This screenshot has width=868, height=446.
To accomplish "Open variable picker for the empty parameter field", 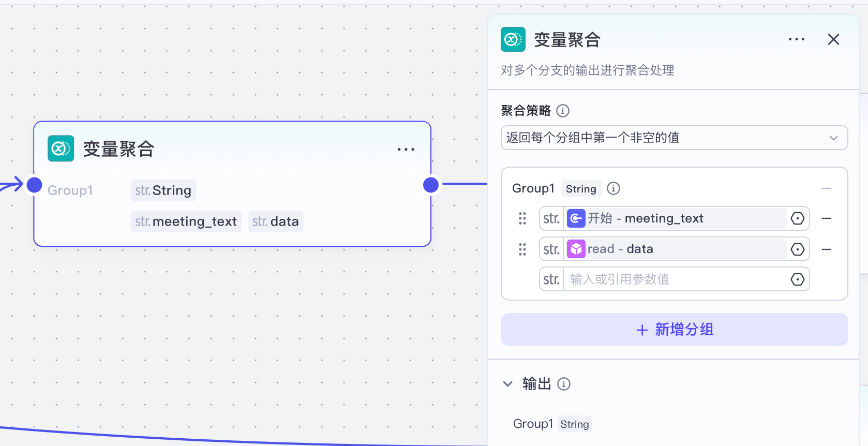I will click(798, 279).
